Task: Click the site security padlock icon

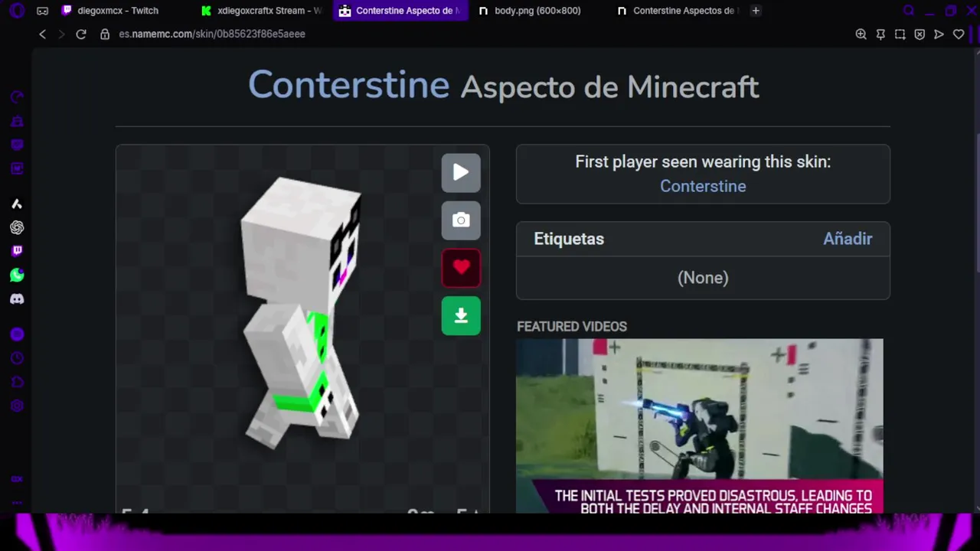Action: point(105,34)
